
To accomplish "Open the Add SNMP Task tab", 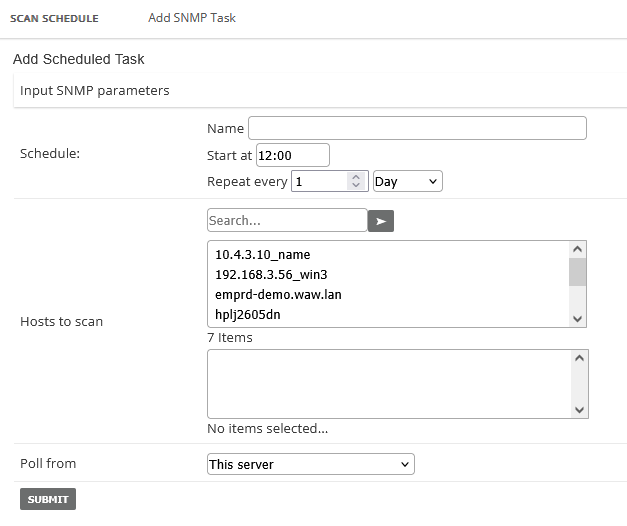I will (192, 18).
